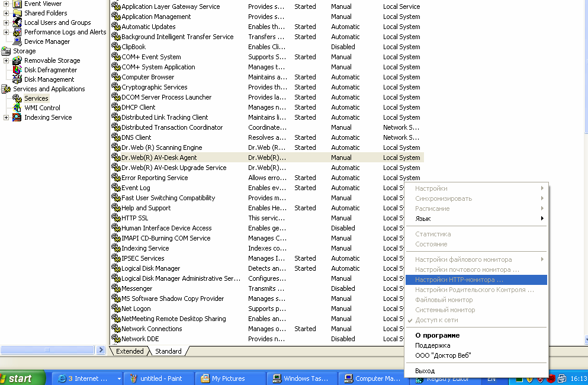The height and width of the screenshot is (385, 588).
Task: Click the tree pane scroll right arrow
Action: click(101, 349)
